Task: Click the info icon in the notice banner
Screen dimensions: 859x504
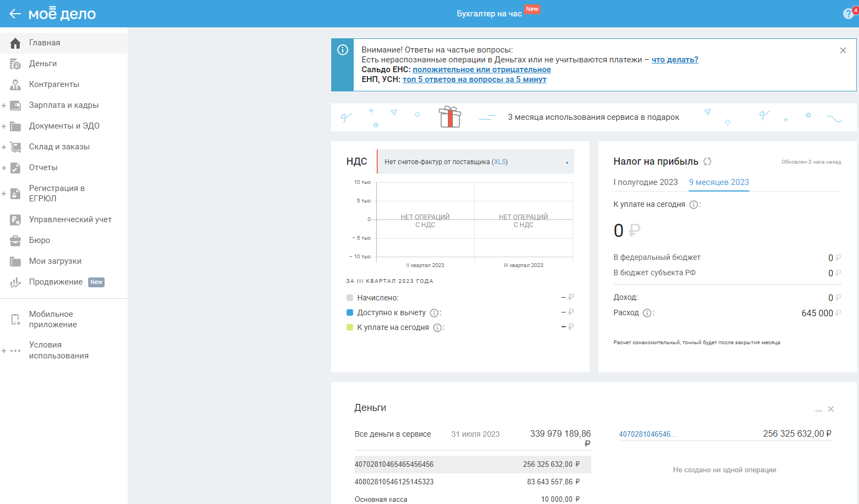Action: tap(343, 50)
